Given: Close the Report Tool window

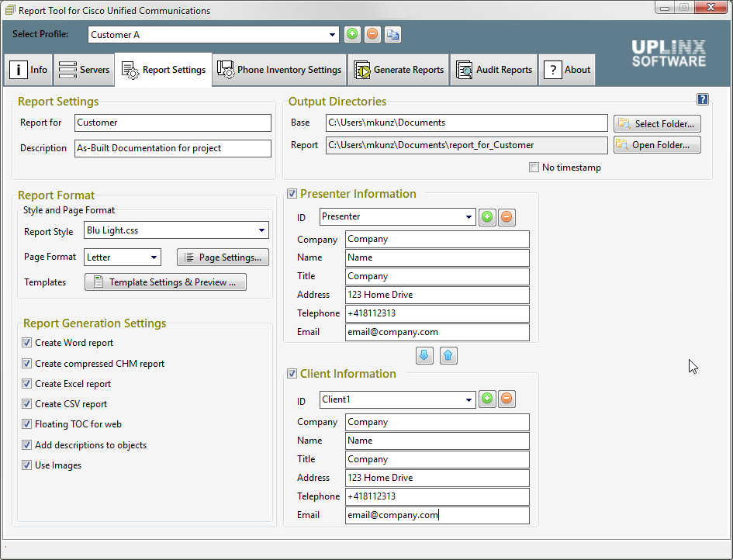Looking at the screenshot, I should coord(711,7).
